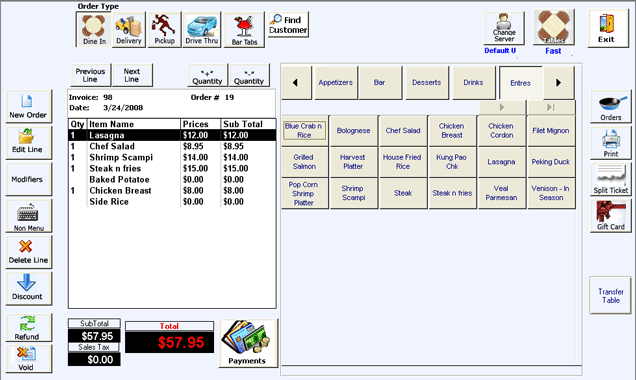Delete Line with red X
The height and width of the screenshot is (380, 636).
click(28, 252)
